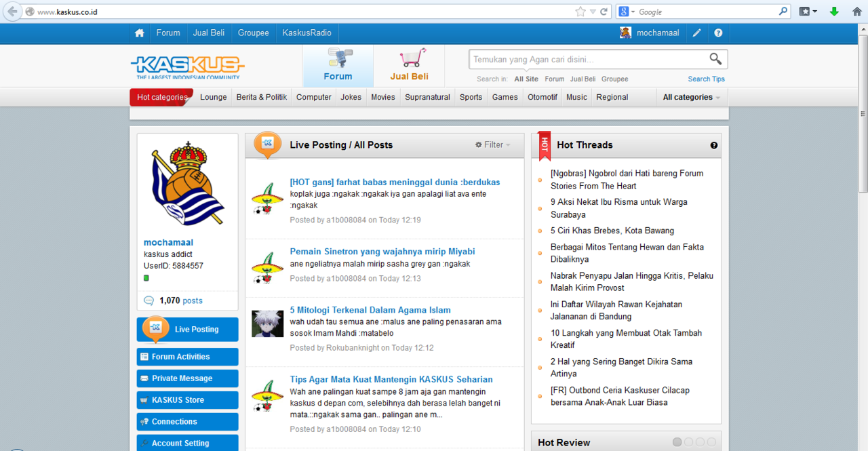Open browser bookmarks menu icon
Image resolution: width=868 pixels, height=451 pixels.
tap(808, 12)
